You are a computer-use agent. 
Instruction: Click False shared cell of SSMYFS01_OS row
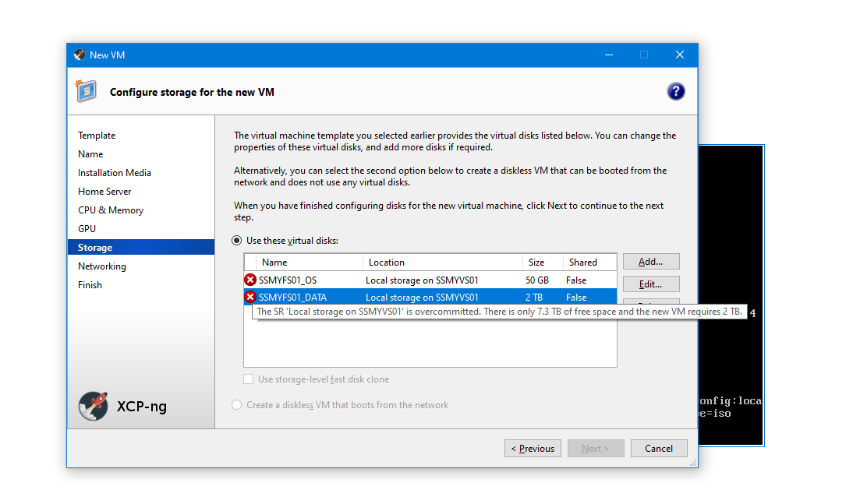[x=576, y=280]
